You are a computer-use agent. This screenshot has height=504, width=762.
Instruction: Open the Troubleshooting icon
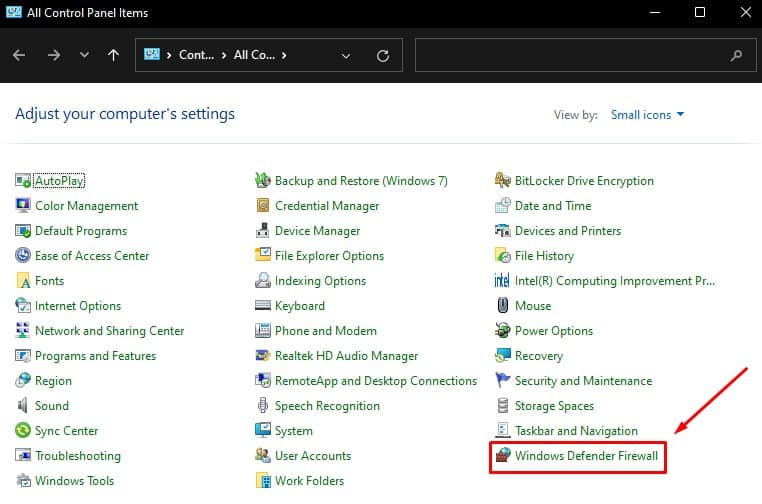[x=23, y=456]
